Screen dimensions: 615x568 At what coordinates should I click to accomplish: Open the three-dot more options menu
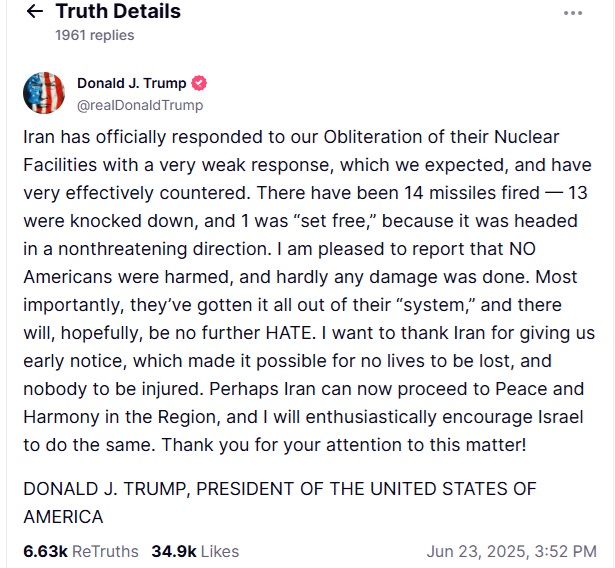pos(573,13)
